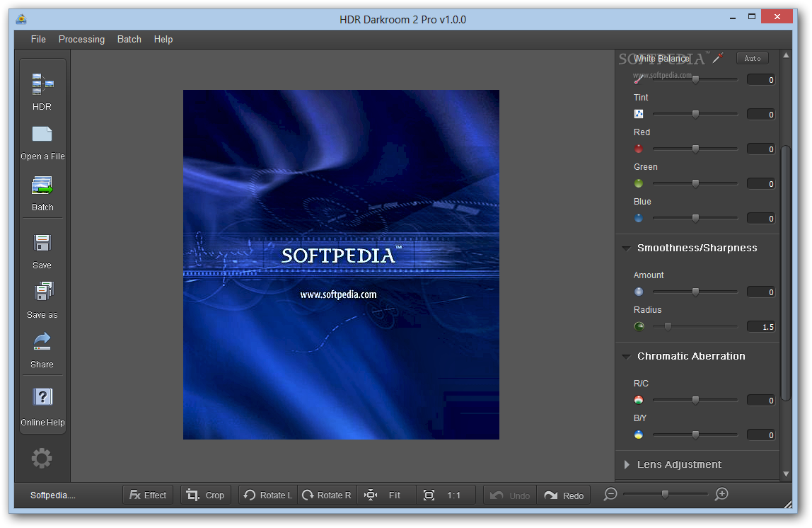Open the File menu
This screenshot has height=528, width=812.
(38, 40)
